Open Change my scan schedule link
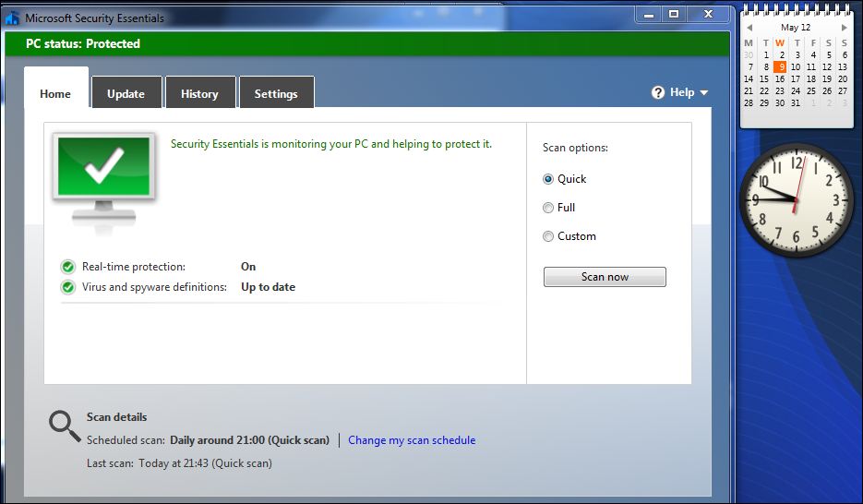 point(412,440)
